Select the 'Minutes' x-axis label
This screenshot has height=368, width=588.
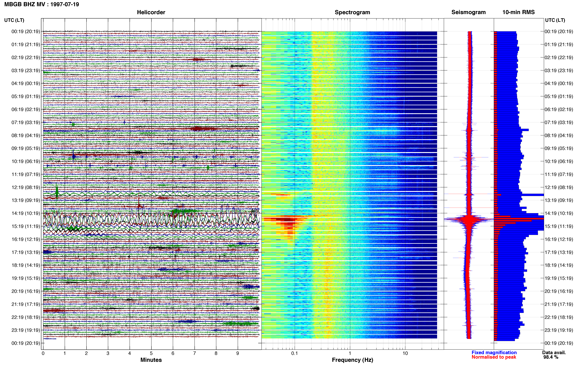click(151, 360)
